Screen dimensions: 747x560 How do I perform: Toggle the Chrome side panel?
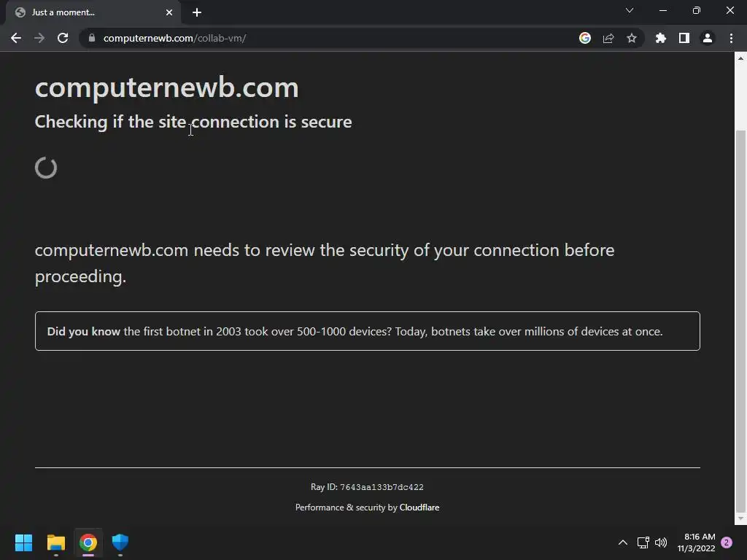click(x=684, y=38)
